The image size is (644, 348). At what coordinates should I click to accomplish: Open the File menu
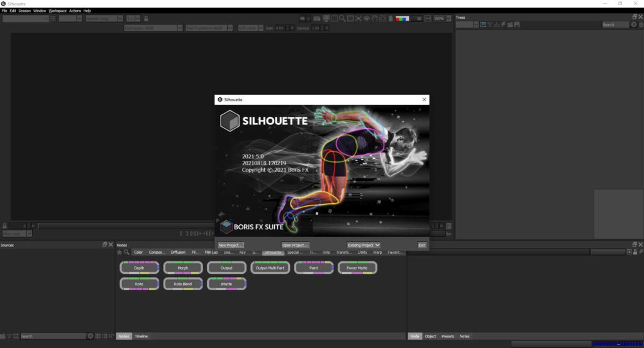4,11
